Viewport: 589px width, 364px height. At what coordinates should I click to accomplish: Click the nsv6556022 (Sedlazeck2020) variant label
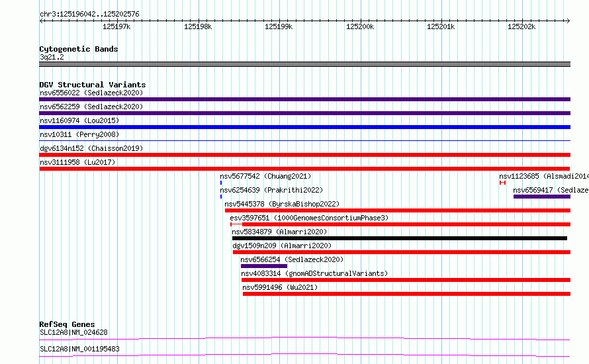[91, 93]
